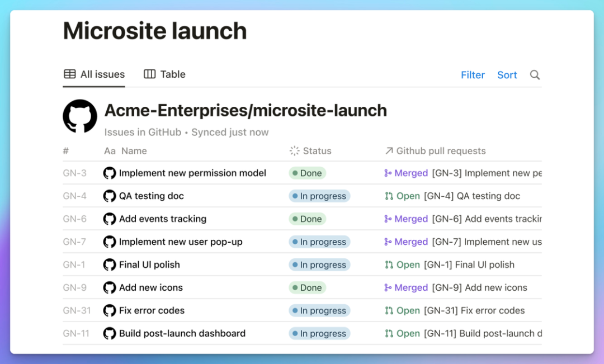Click GitHub icon beside Fix error codes
This screenshot has width=604, height=364.
pyautogui.click(x=110, y=311)
